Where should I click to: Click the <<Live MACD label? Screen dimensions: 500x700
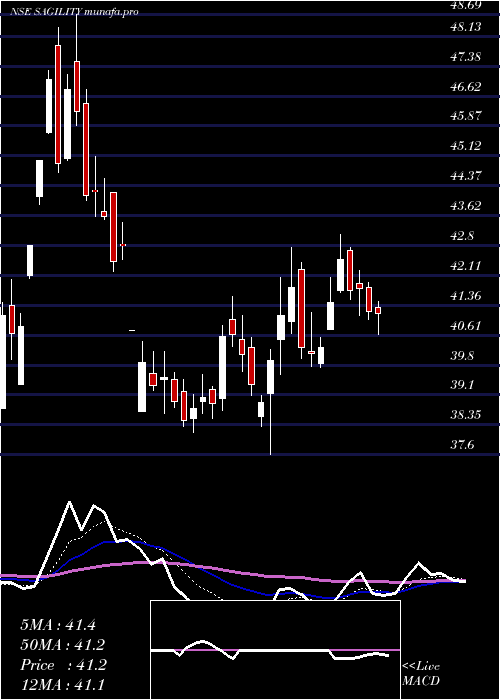421,674
